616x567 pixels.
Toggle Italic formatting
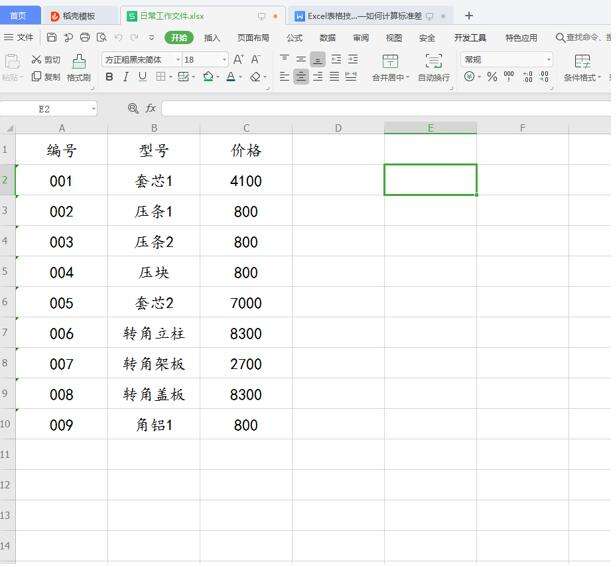[126, 77]
